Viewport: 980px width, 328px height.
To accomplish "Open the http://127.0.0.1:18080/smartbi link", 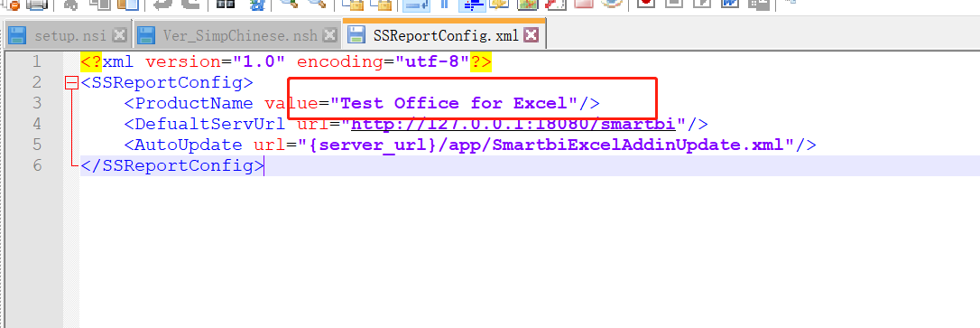I will pyautogui.click(x=513, y=123).
